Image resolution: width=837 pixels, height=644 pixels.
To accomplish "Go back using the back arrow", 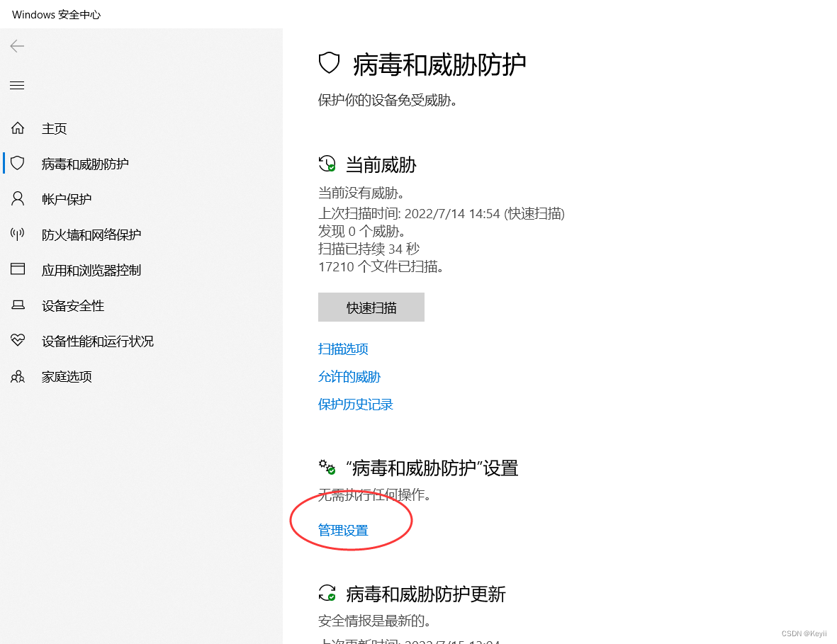I will [x=17, y=46].
